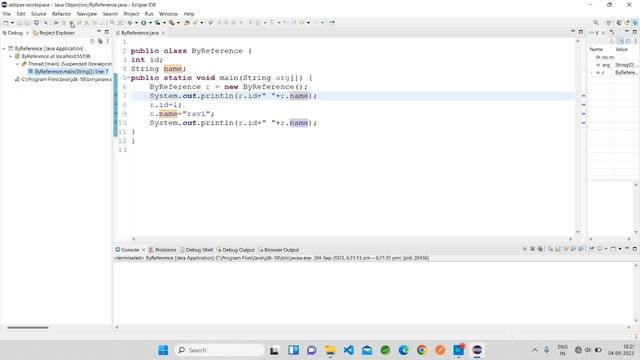Switch to the Debug Output tab
The image size is (640, 360).
236,250
